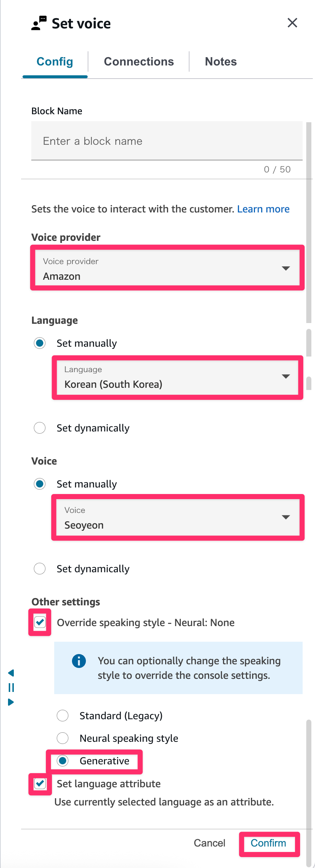This screenshot has height=868, width=315.
Task: Select the Generative radio option
Action: [x=63, y=761]
